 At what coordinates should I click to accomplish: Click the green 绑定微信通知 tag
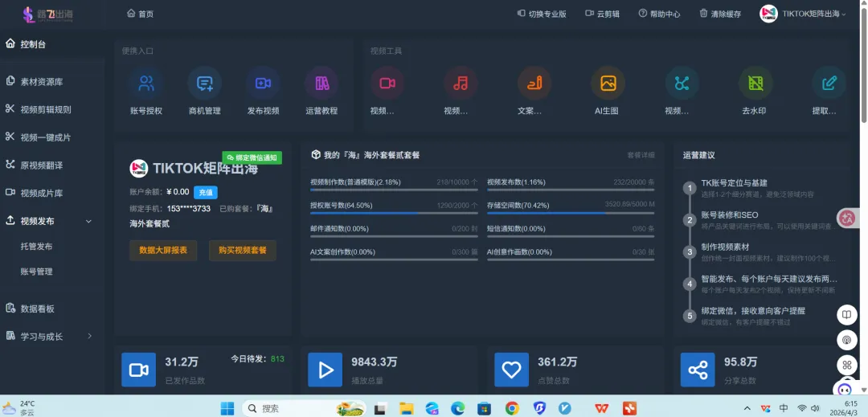pyautogui.click(x=252, y=157)
